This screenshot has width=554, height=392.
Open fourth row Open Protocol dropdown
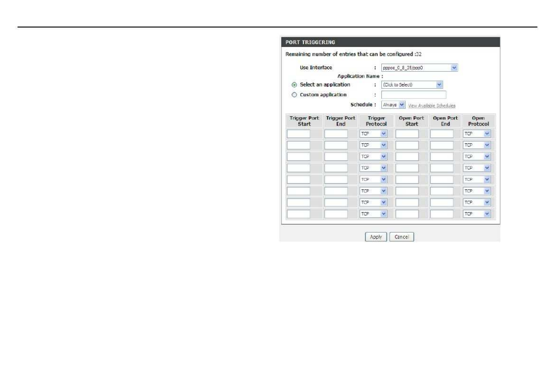coord(477,168)
